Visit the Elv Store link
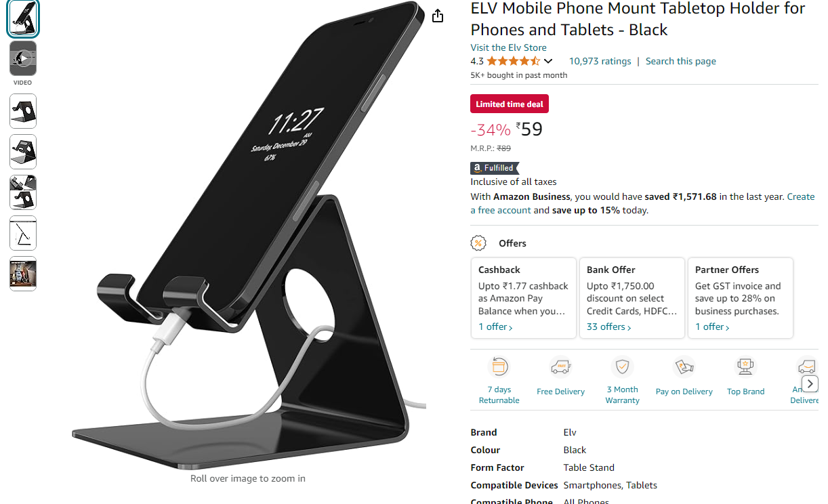This screenshot has height=504, width=828. (508, 47)
